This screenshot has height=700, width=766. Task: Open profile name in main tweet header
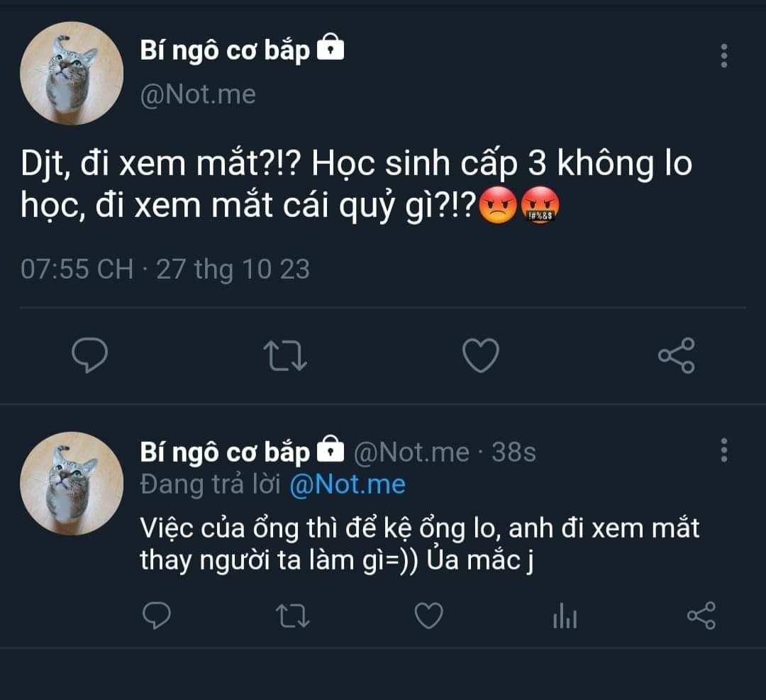[226, 50]
